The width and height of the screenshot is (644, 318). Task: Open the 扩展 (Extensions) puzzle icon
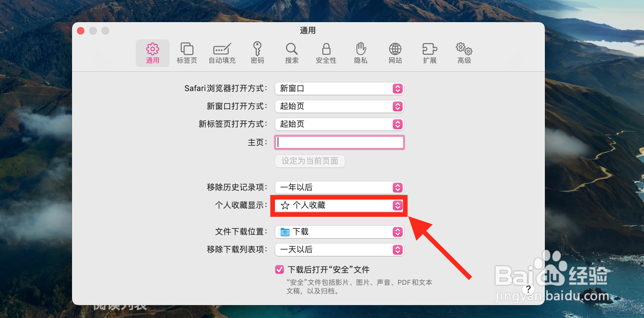pos(430,53)
